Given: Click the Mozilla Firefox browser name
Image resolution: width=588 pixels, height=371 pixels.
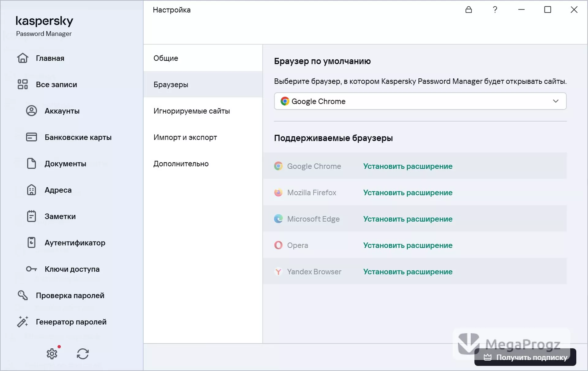Looking at the screenshot, I should pyautogui.click(x=311, y=192).
